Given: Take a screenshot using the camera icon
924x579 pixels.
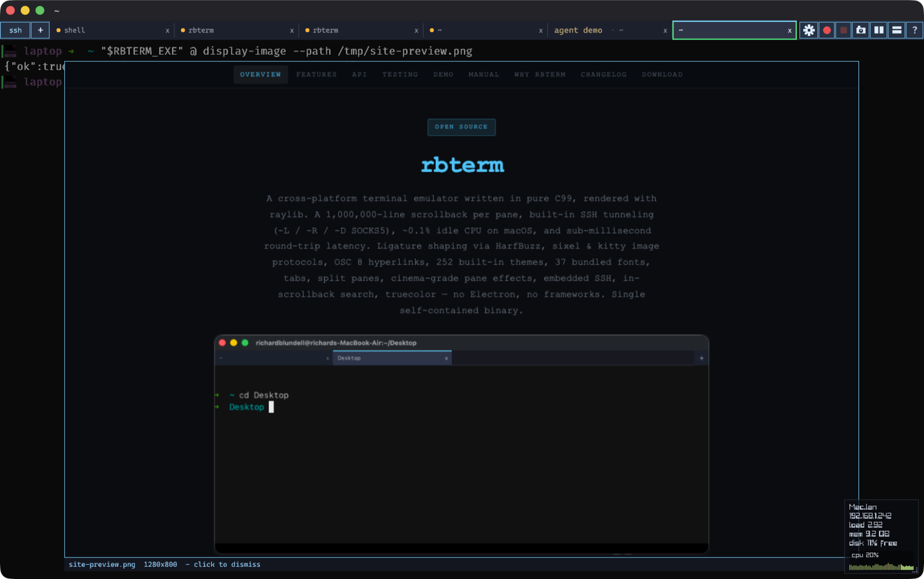Looking at the screenshot, I should tap(861, 30).
